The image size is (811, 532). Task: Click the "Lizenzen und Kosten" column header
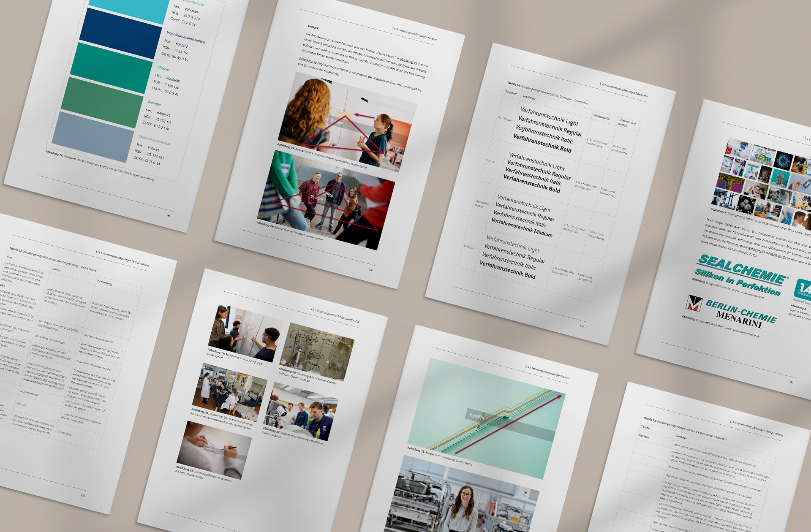point(626,123)
